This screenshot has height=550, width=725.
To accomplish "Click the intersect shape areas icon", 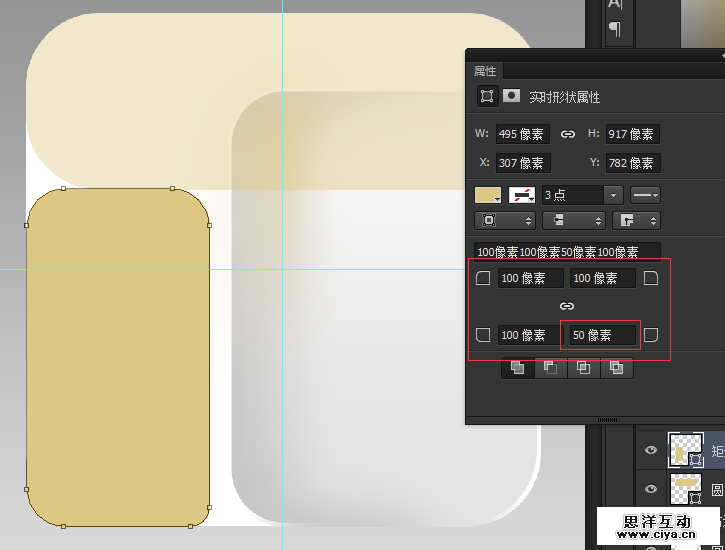I will (x=583, y=368).
